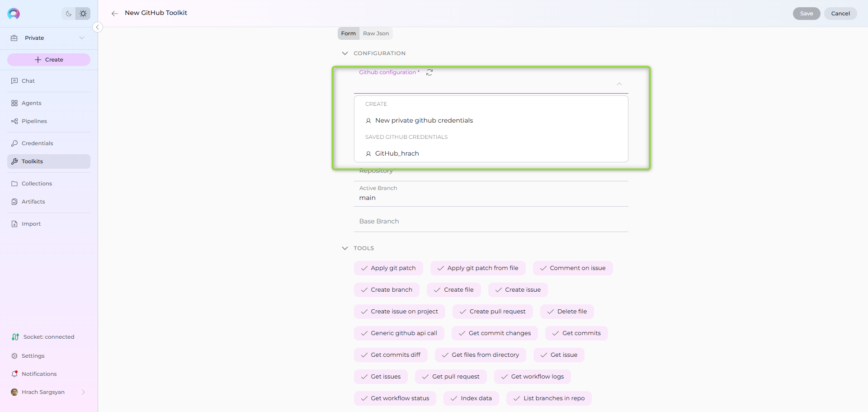Collapse the CONFIGURATION section
The height and width of the screenshot is (412, 868).
pyautogui.click(x=345, y=53)
